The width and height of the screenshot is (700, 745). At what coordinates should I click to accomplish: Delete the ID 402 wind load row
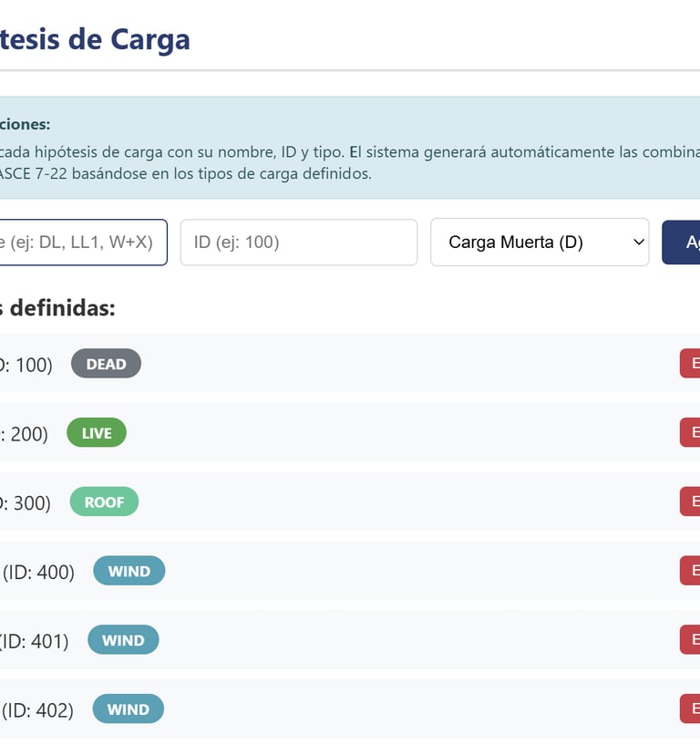[691, 709]
